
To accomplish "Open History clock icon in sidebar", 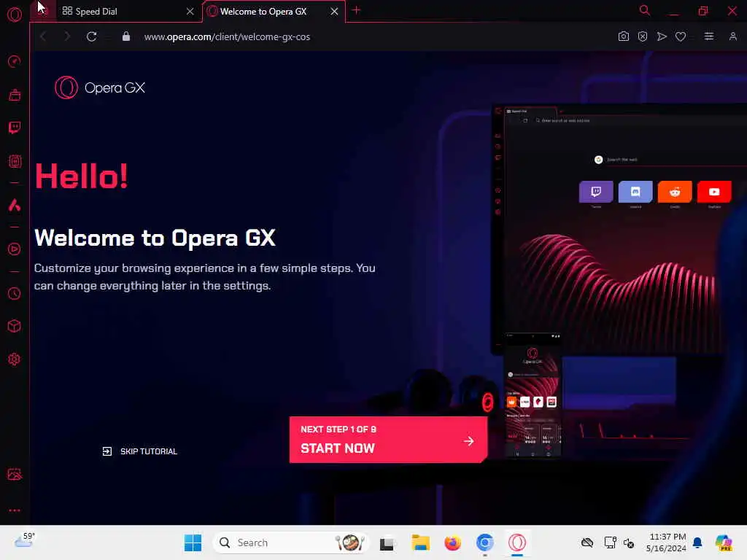I will click(15, 293).
